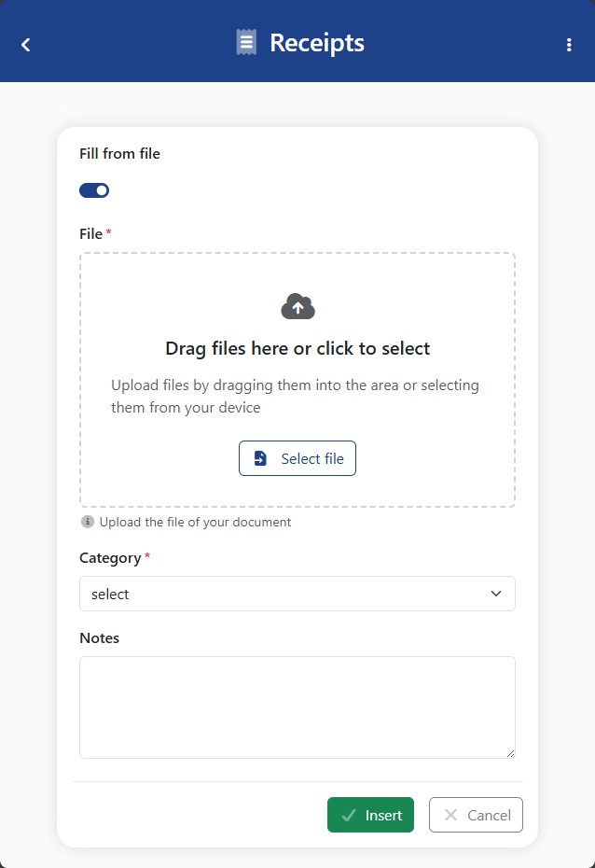Cancel the receipt form
Screen dimensions: 595x868
476,815
